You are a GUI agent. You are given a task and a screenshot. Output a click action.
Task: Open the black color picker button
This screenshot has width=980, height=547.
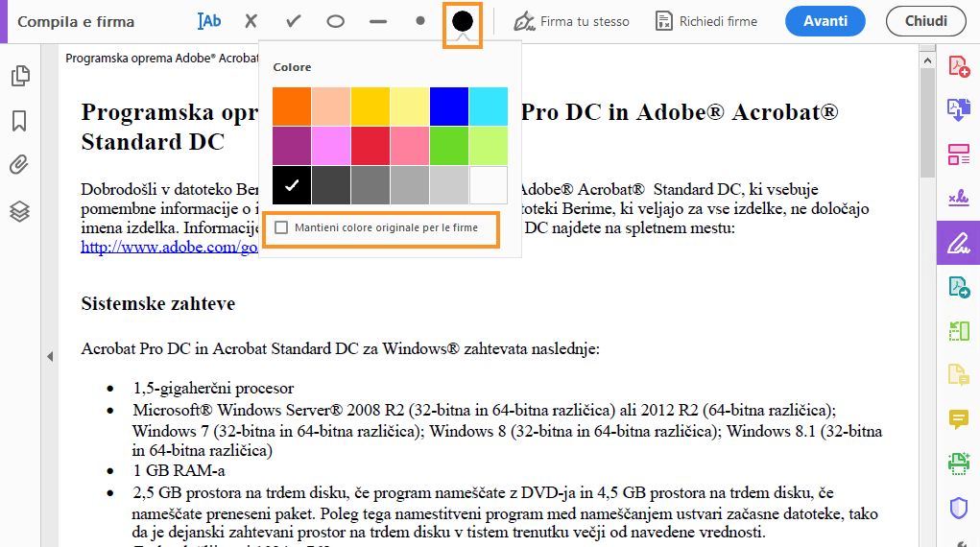click(463, 21)
